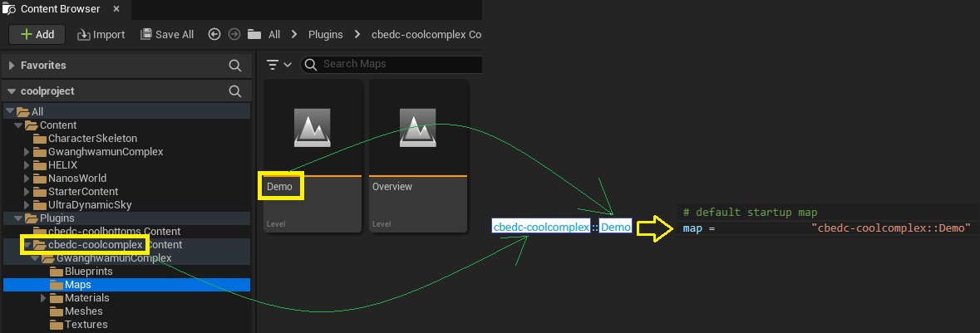980x333 pixels.
Task: Go back with the left arrow icon
Action: [x=214, y=34]
